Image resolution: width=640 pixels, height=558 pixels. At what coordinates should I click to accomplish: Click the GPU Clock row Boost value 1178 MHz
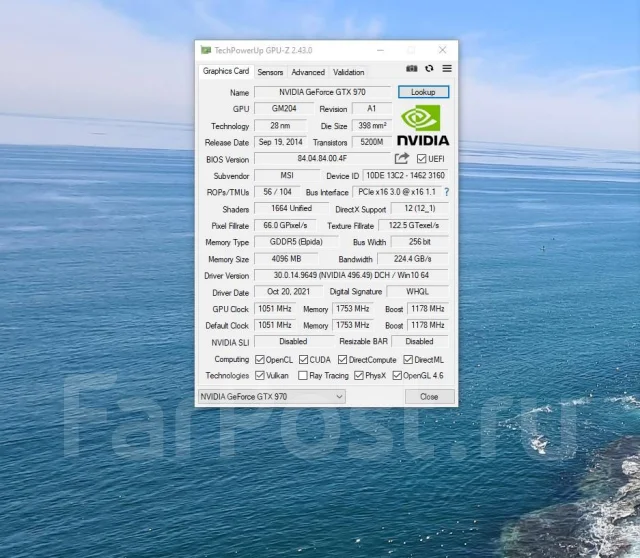[x=428, y=309]
